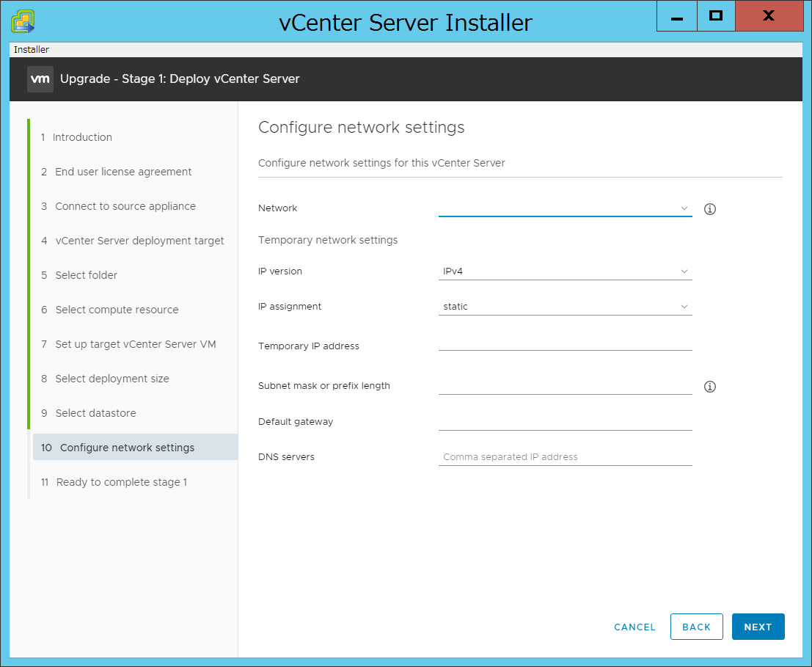Go to step 7 Set up target vCenter Server VM
Image resolution: width=812 pixels, height=667 pixels.
pyautogui.click(x=128, y=344)
